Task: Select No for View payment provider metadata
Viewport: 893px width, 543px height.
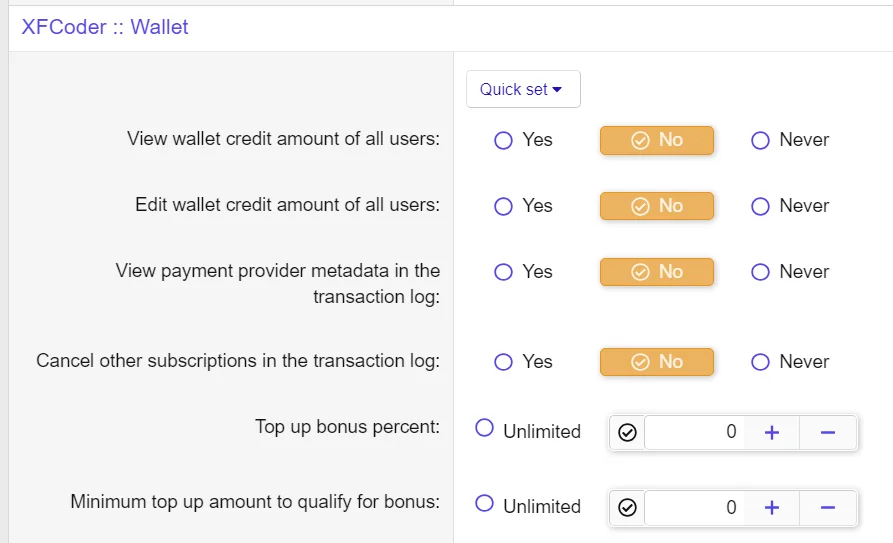Action: coord(657,272)
